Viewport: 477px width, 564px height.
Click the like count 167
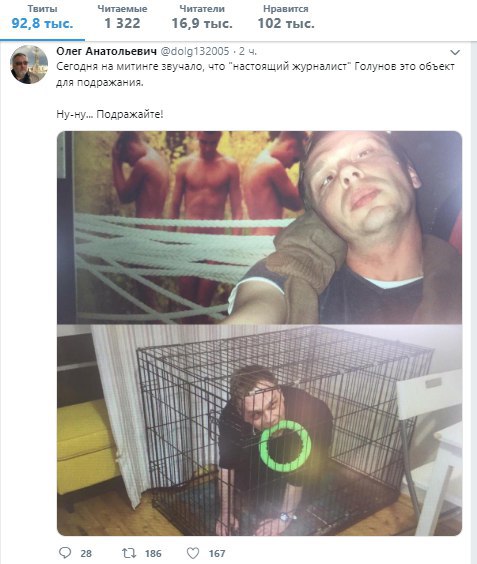click(x=217, y=553)
